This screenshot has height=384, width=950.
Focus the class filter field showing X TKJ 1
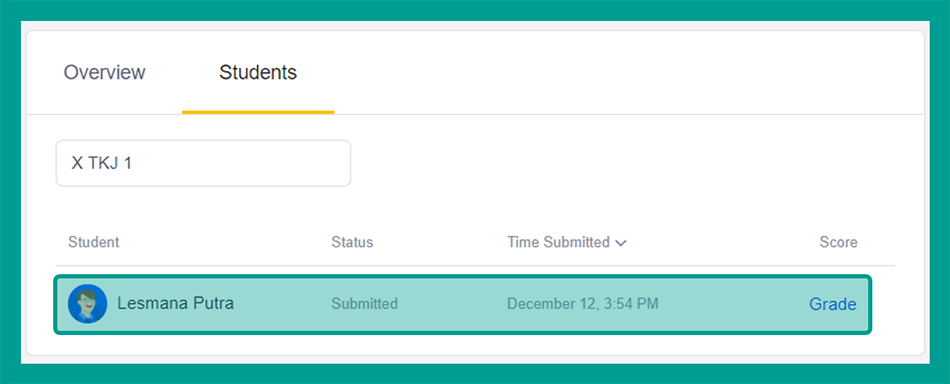point(203,163)
